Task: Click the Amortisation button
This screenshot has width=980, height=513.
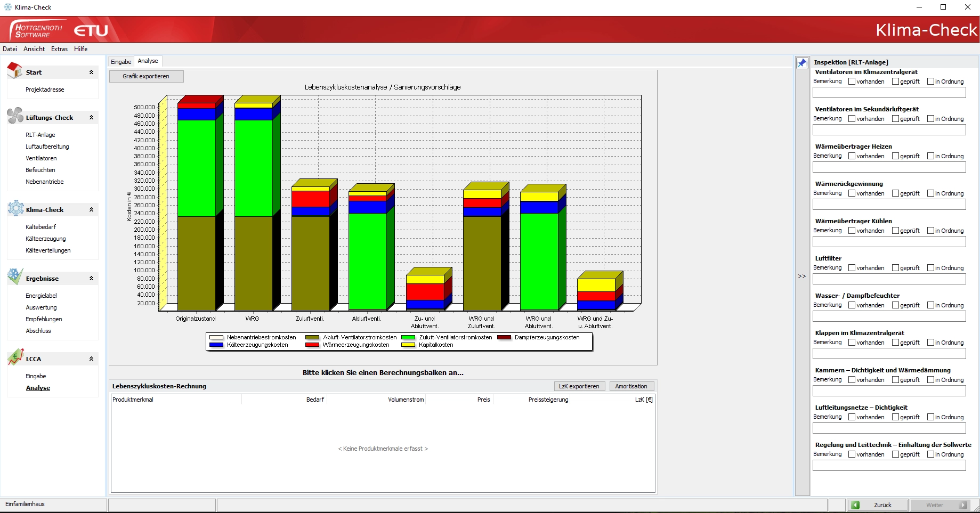Action: [x=631, y=386]
